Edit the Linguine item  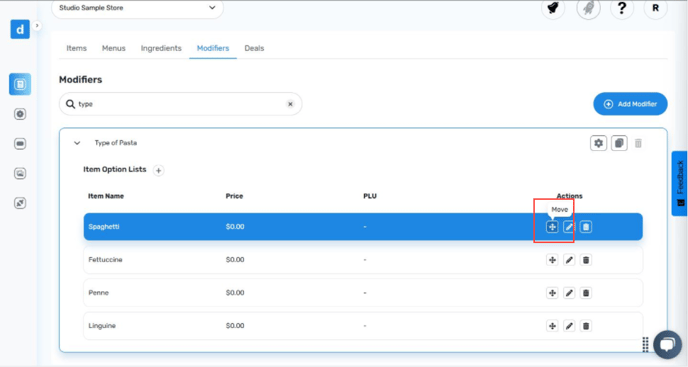pyautogui.click(x=569, y=326)
